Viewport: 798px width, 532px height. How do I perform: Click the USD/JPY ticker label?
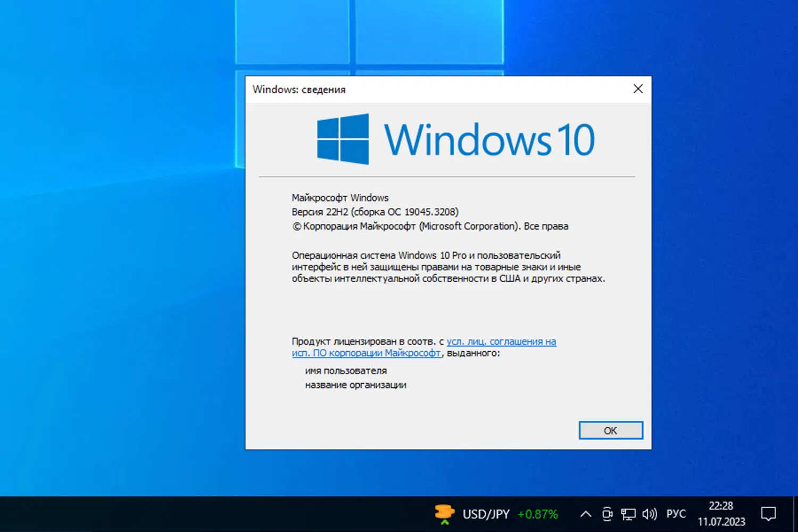coord(486,514)
